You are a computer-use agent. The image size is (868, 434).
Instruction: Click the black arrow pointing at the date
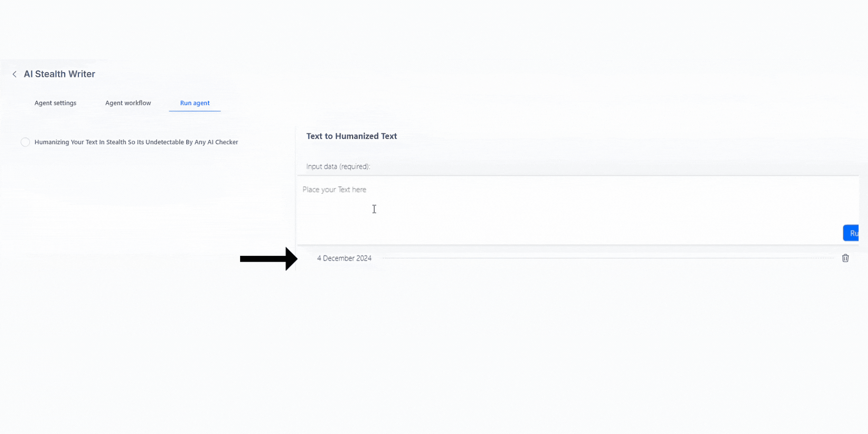[269, 259]
